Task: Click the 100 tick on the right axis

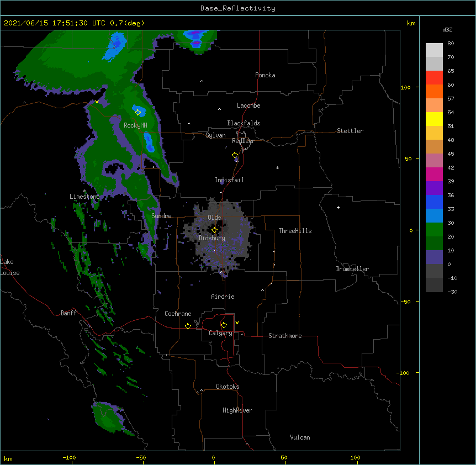Action: click(x=405, y=87)
